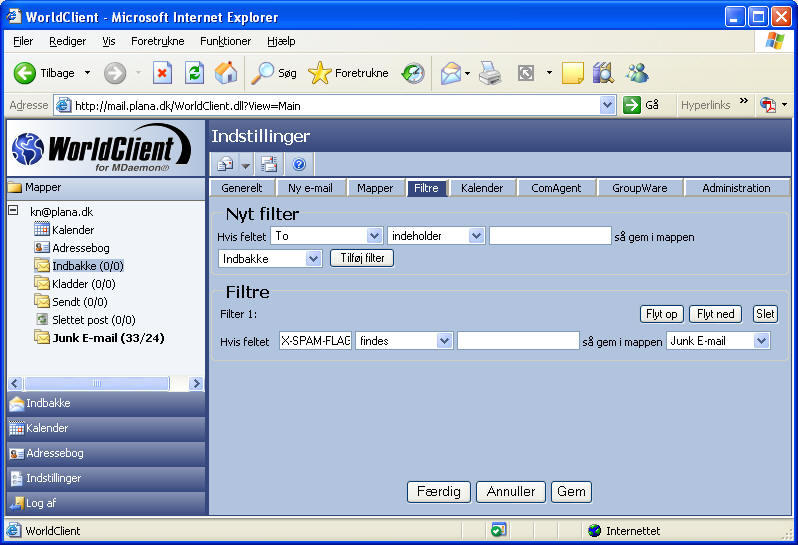
Task: Switch to the Kalender settings tab
Action: [481, 188]
